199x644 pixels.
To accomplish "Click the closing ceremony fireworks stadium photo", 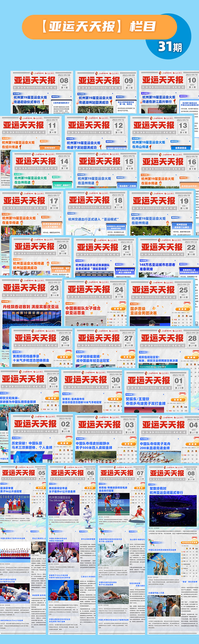I will (x=173, y=511).
